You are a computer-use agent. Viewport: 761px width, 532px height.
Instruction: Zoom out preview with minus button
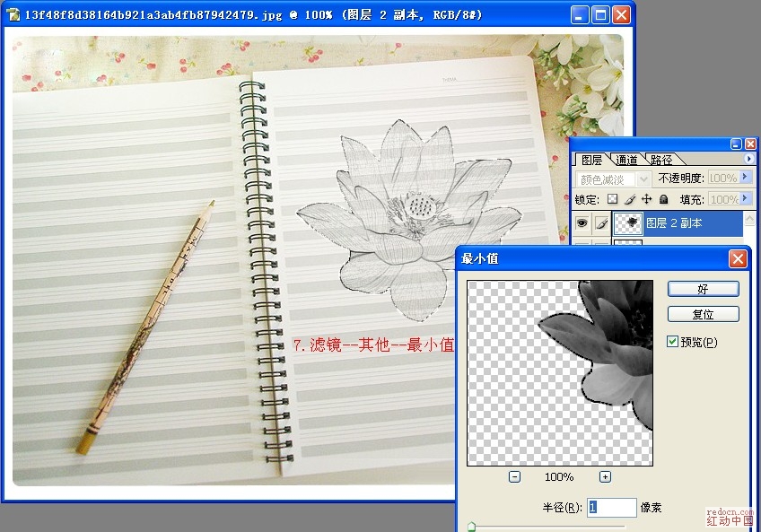tap(514, 476)
